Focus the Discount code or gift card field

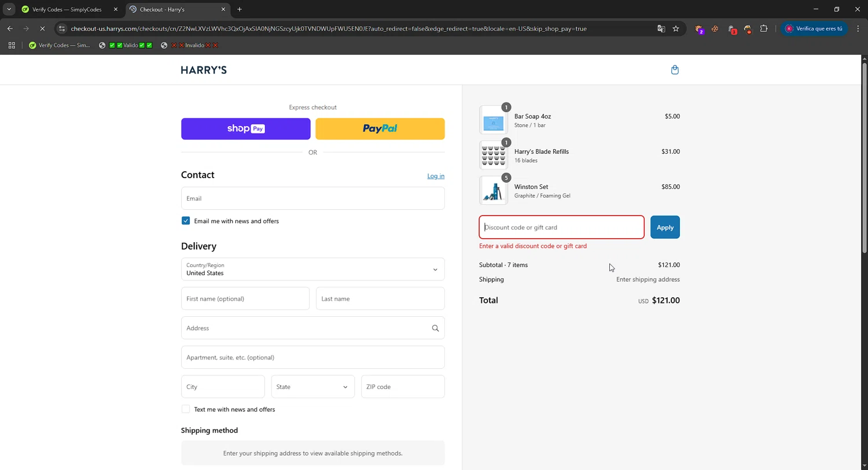tap(561, 227)
